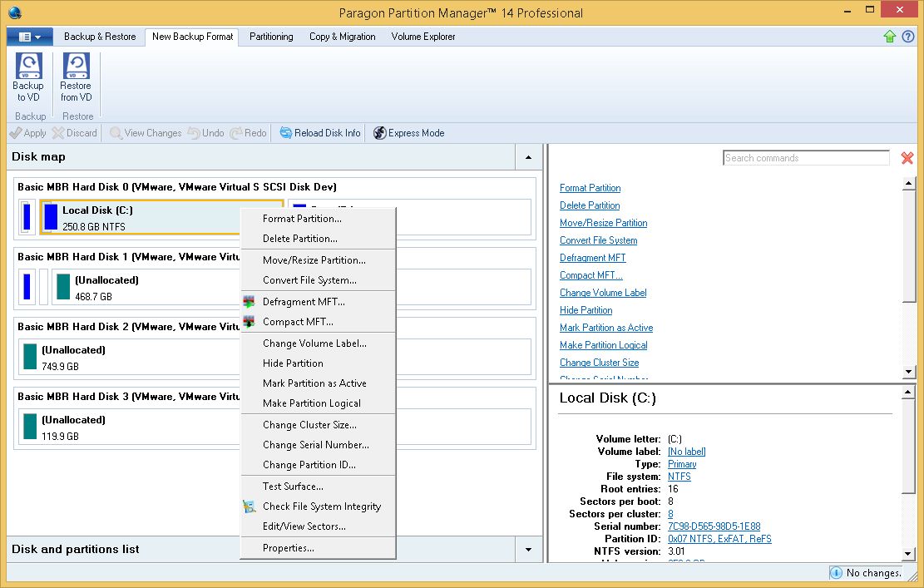This screenshot has width=924, height=588.
Task: Switch to the Partitioning tab
Action: click(x=271, y=37)
